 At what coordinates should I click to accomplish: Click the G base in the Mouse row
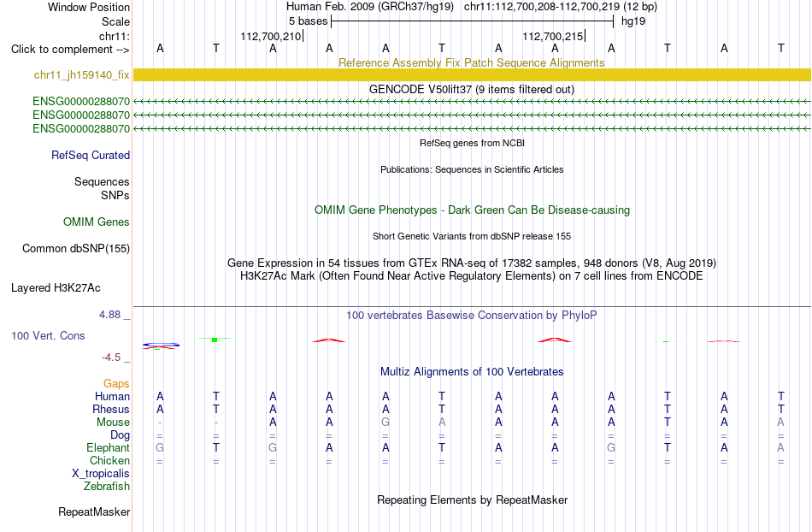click(385, 423)
